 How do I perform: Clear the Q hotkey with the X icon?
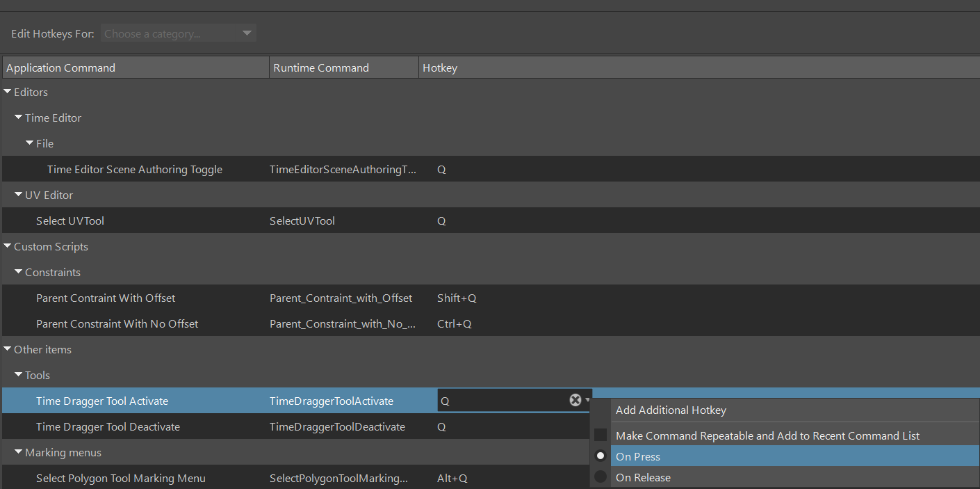pos(575,400)
